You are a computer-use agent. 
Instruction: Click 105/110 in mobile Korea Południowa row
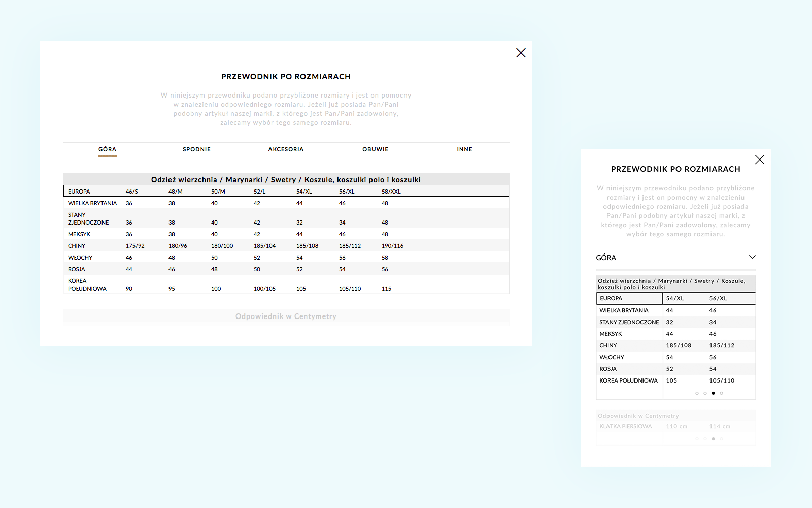click(x=722, y=380)
